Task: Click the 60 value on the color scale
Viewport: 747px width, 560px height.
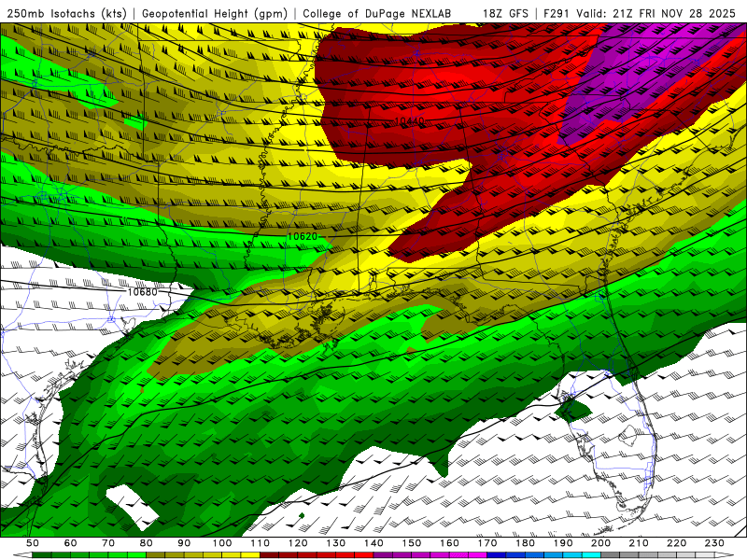Action: pyautogui.click(x=70, y=543)
